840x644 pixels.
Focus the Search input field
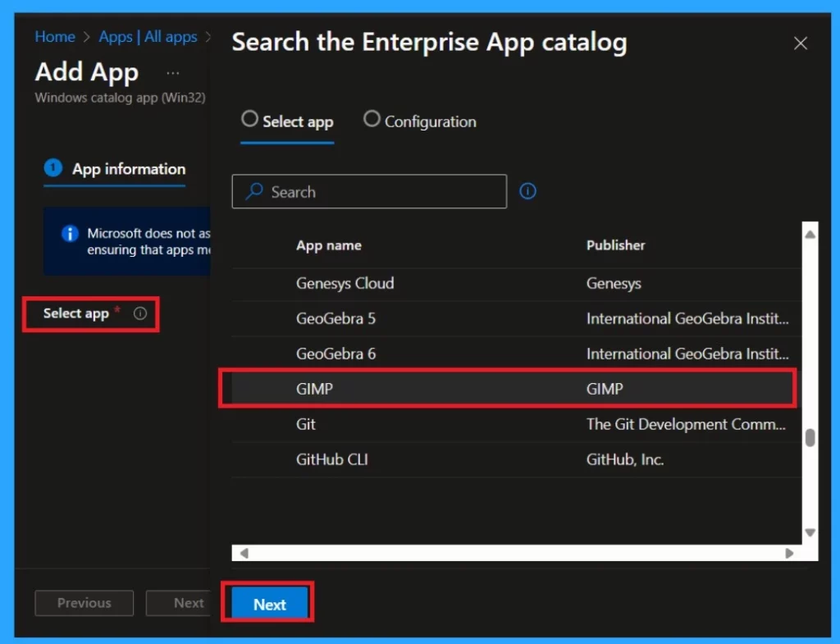[x=369, y=191]
